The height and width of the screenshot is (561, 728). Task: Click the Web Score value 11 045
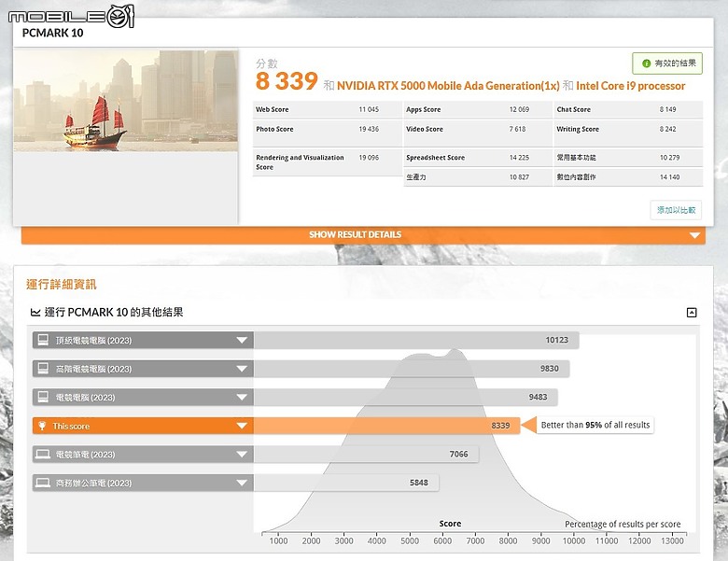click(369, 109)
